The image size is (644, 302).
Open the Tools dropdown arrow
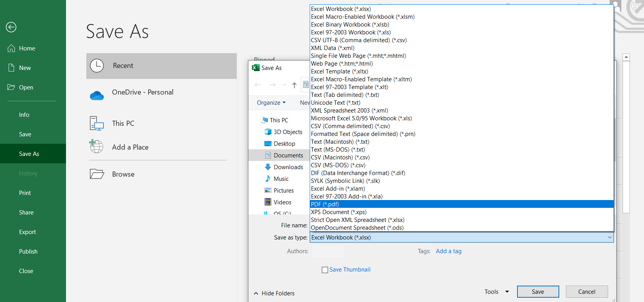[507, 292]
